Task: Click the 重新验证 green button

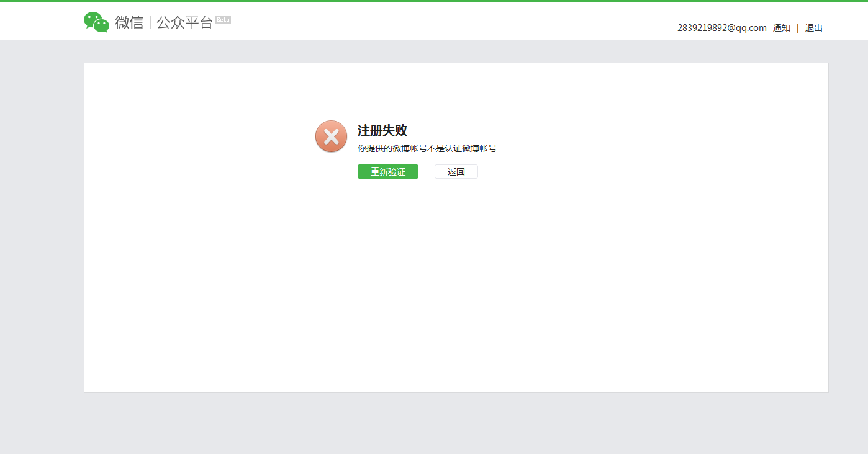Action: pyautogui.click(x=387, y=171)
